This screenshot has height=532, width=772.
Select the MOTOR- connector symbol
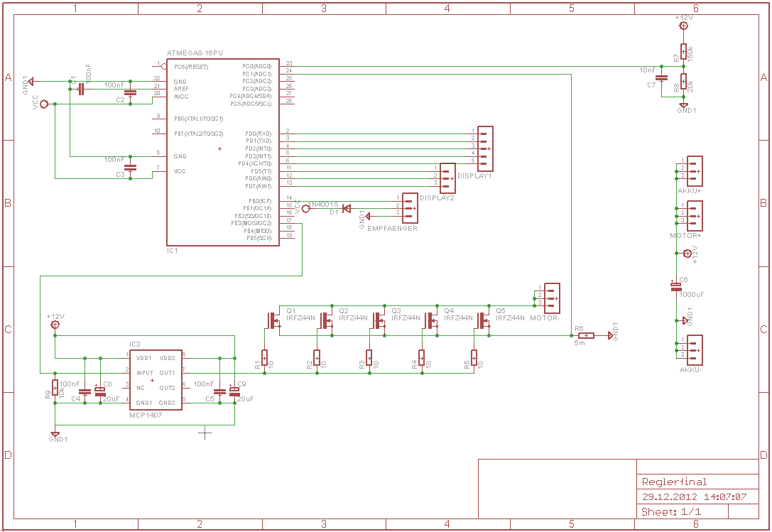[552, 298]
